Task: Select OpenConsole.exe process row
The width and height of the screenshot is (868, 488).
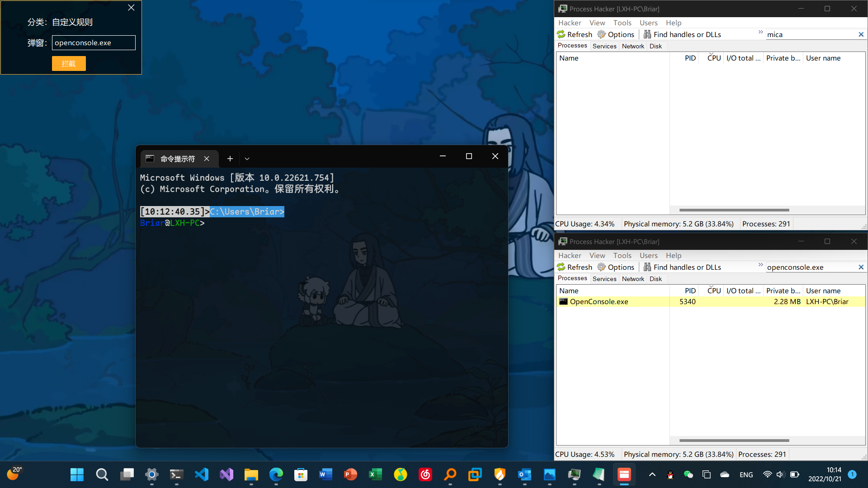Action: tap(599, 301)
